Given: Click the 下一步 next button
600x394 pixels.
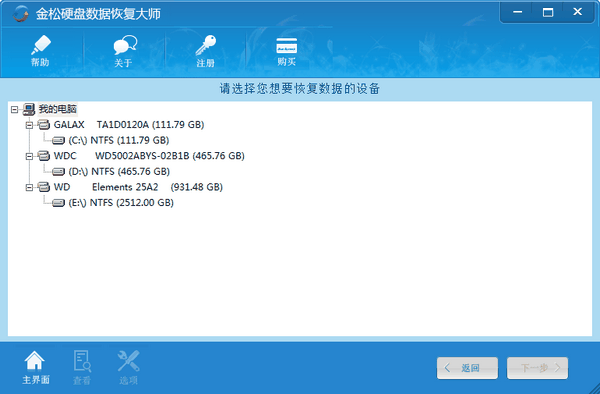Looking at the screenshot, I should coord(537,368).
